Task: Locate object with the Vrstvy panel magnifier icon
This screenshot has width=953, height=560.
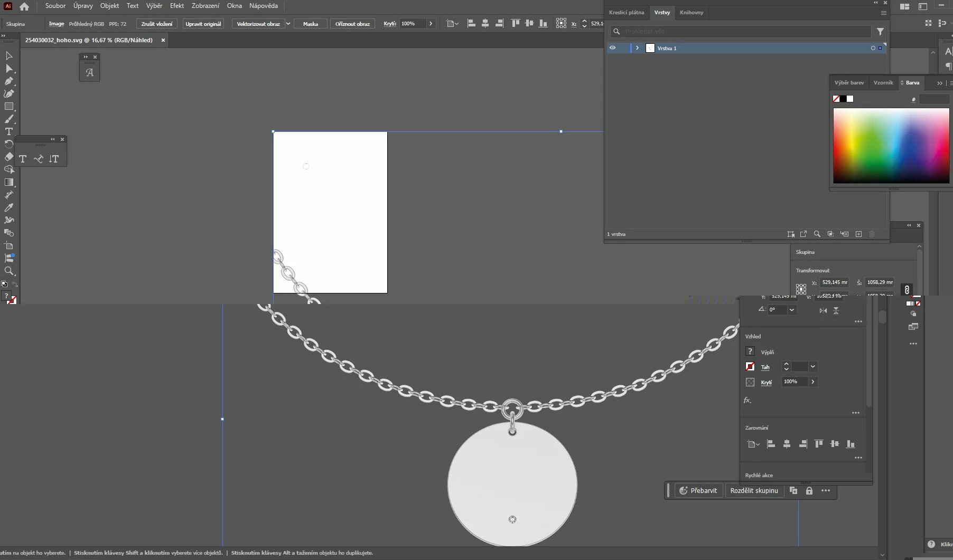Action: point(817,234)
